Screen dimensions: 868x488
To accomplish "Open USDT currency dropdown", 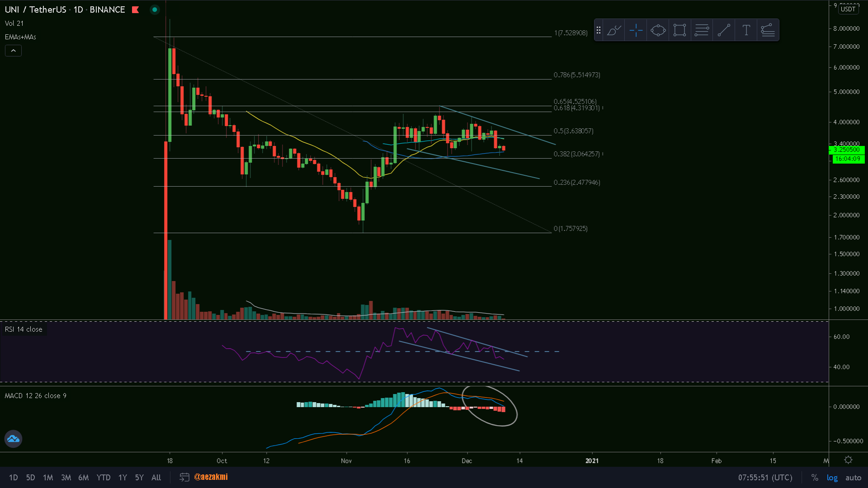I will tap(848, 9).
